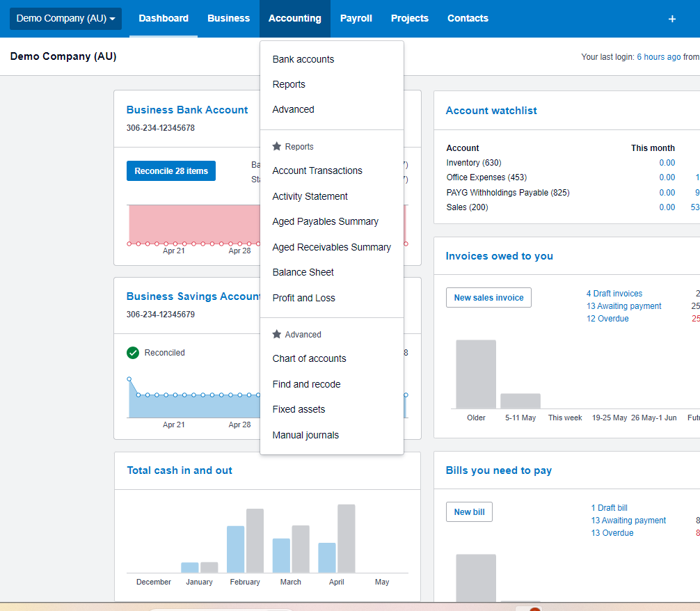Select Manual journals from the Accounting menu
This screenshot has height=611, width=700.
tap(305, 435)
